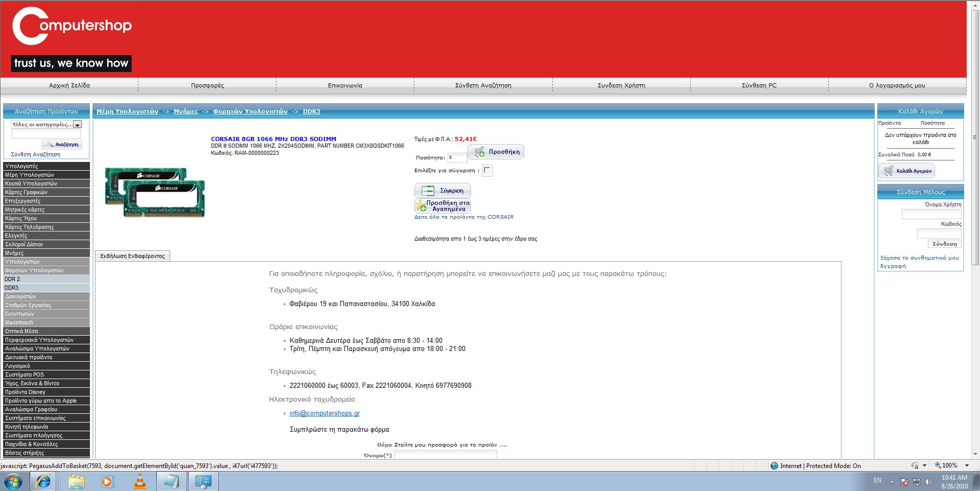Add item to favorites with star button
Screen dimensions: 980x491
pyautogui.click(x=442, y=206)
